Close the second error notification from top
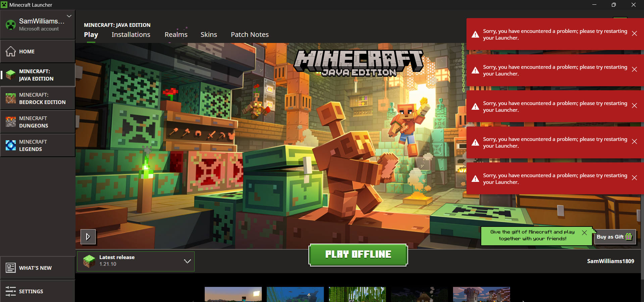The width and height of the screenshot is (644, 302). (x=634, y=69)
